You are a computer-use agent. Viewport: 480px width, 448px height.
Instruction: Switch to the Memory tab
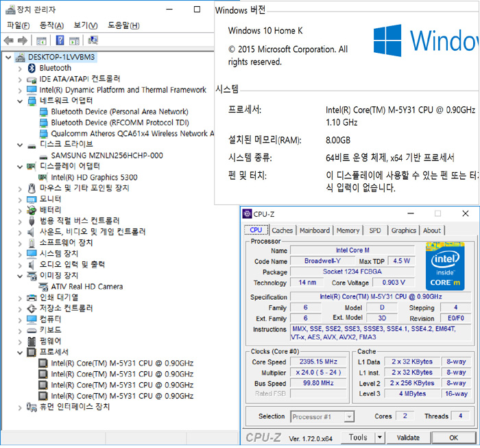(348, 231)
